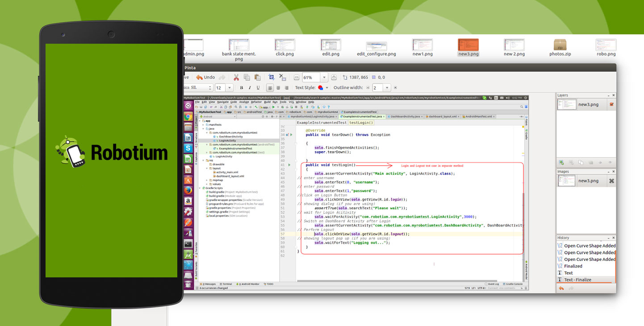Open the Text Style color dropdown
This screenshot has height=326, width=644.
point(327,88)
